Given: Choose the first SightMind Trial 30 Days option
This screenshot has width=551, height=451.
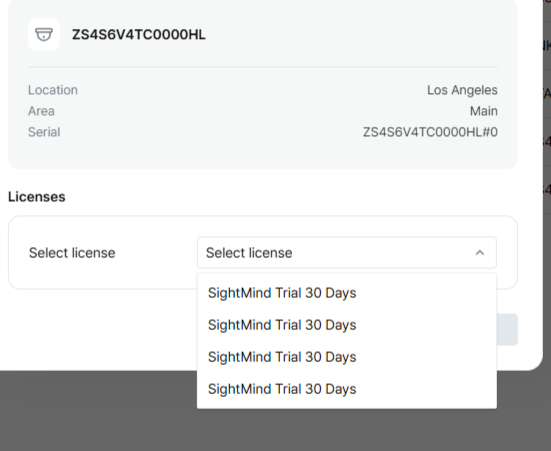Looking at the screenshot, I should pos(347,293).
